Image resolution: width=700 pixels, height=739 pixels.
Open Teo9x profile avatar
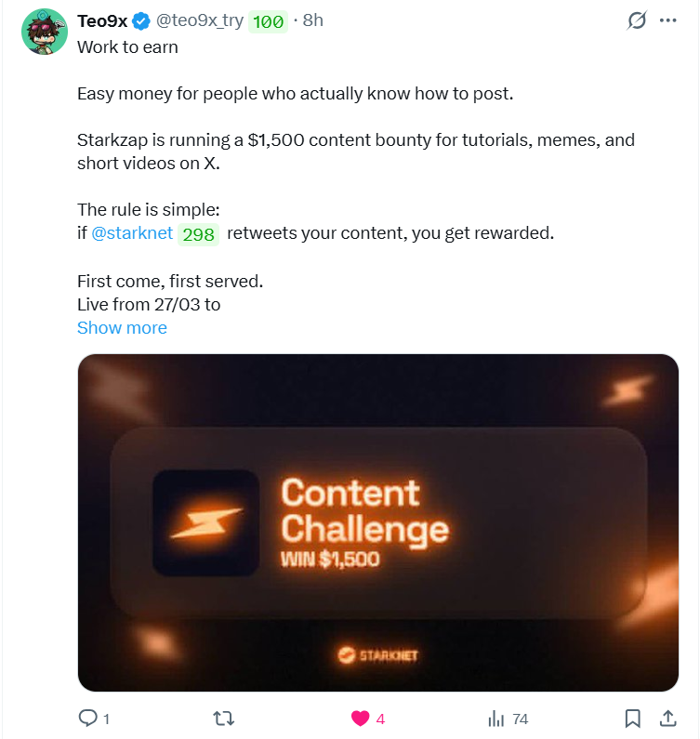pyautogui.click(x=45, y=32)
